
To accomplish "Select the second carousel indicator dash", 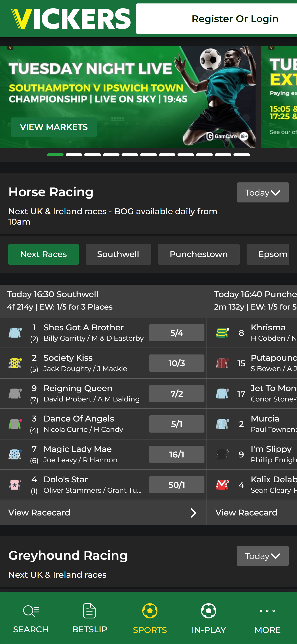I will pos(74,155).
